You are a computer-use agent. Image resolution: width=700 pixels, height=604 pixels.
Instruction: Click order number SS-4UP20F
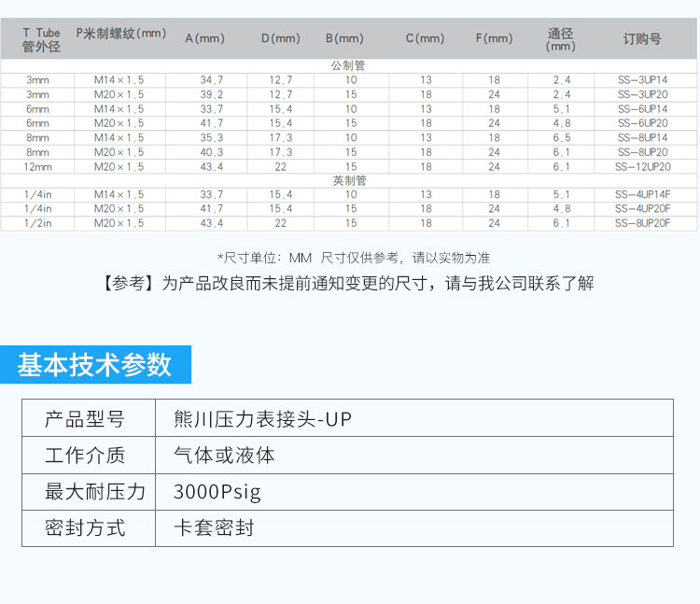[x=642, y=209]
